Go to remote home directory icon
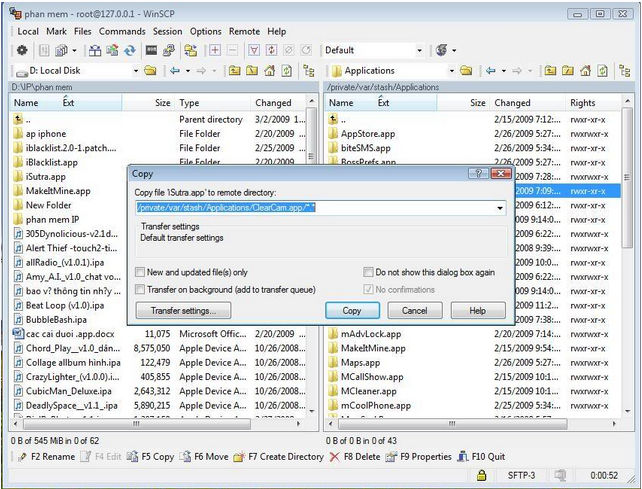This screenshot has width=642, height=489. [x=585, y=71]
